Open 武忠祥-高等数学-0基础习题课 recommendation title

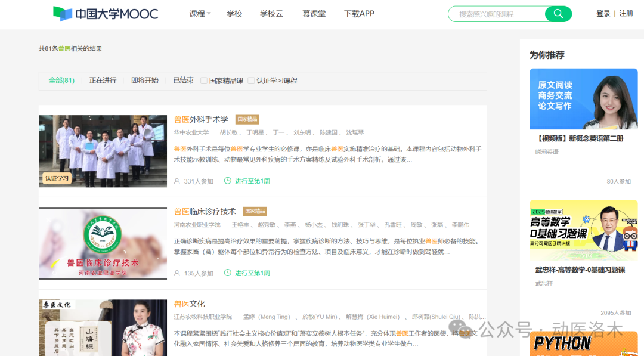pos(580,270)
